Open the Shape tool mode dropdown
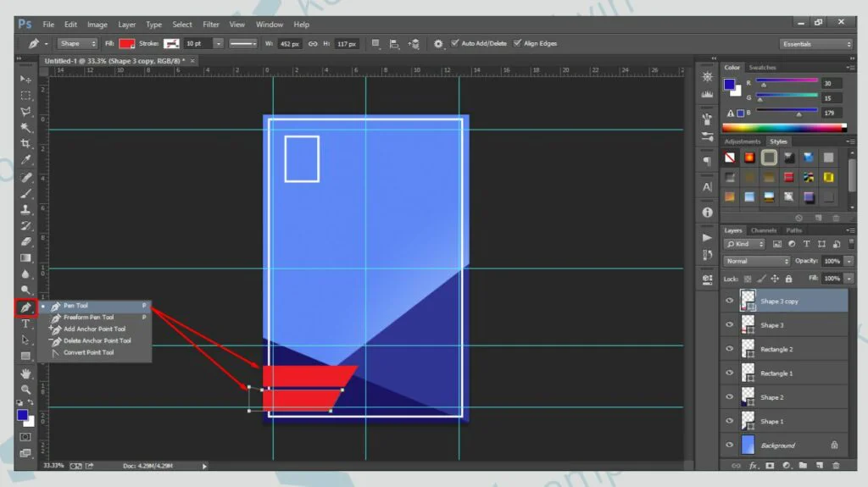The width and height of the screenshot is (868, 487). click(x=77, y=43)
